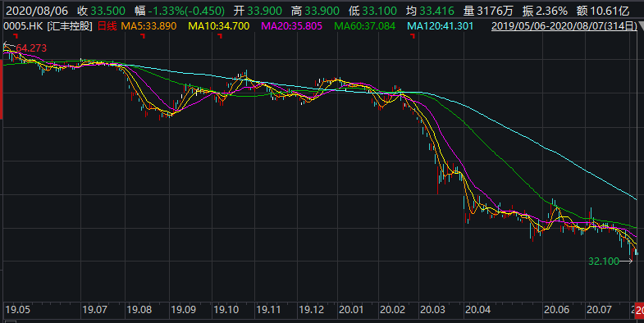Click the volume 3176万 value
Image resolution: width=644 pixels, height=323 pixels.
click(x=496, y=11)
